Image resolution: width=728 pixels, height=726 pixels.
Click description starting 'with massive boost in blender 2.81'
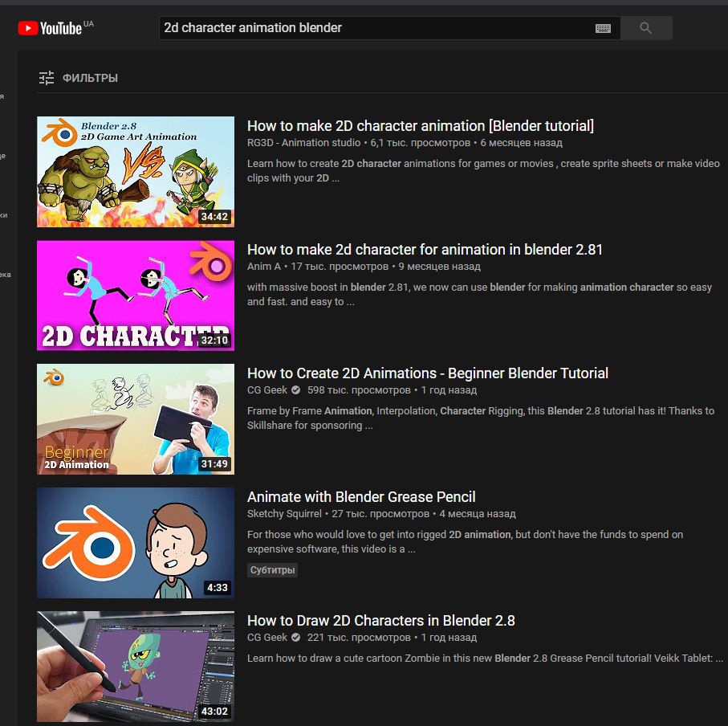479,295
